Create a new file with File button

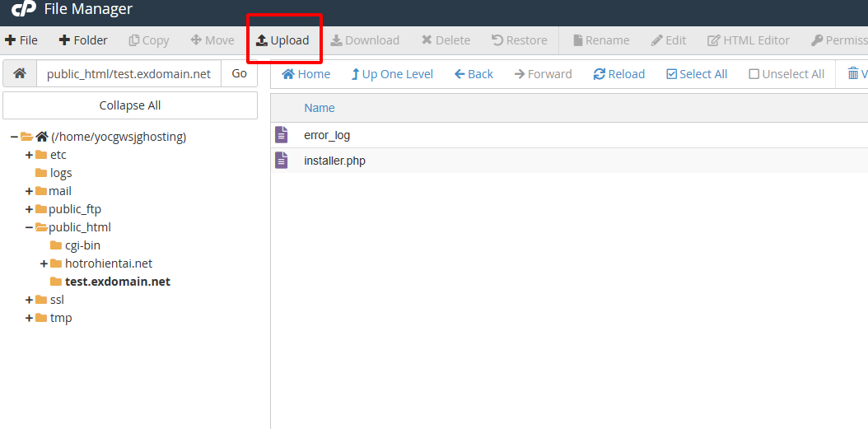[21, 40]
